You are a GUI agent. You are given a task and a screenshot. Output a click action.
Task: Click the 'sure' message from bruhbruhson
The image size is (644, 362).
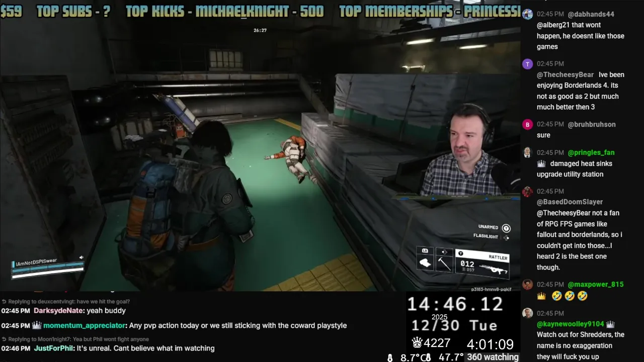pyautogui.click(x=543, y=135)
